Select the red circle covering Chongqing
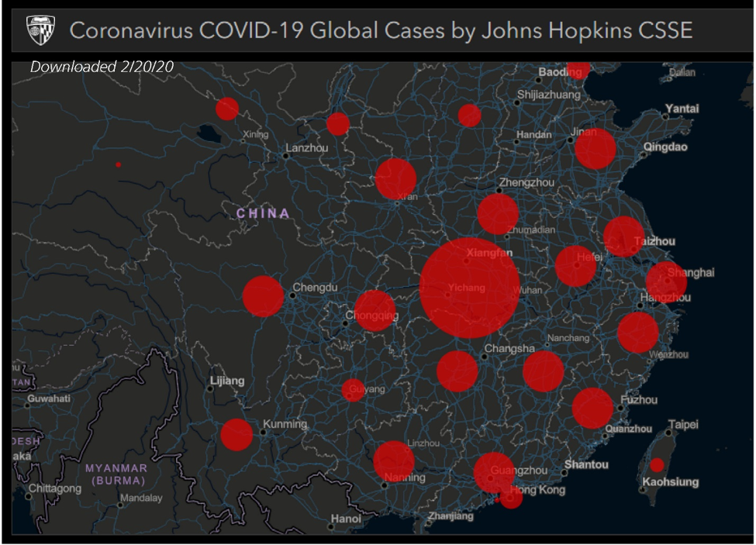The image size is (756, 545). click(375, 310)
